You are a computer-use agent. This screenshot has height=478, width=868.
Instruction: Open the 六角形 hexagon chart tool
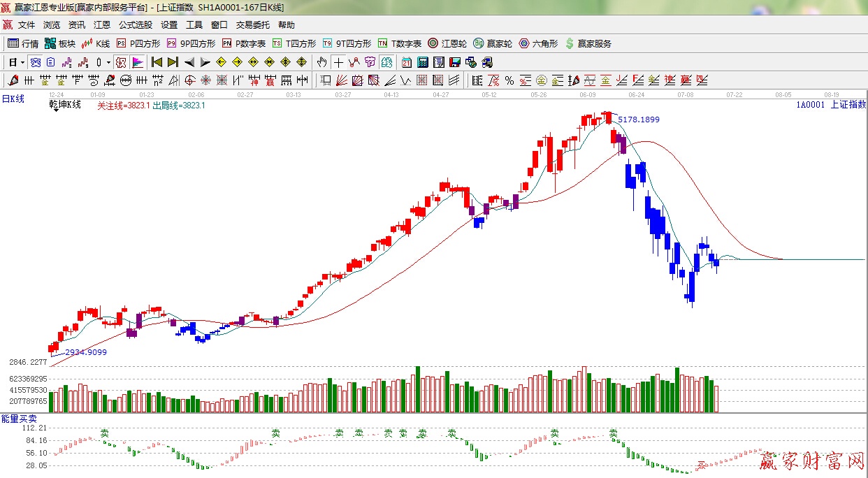click(x=538, y=43)
